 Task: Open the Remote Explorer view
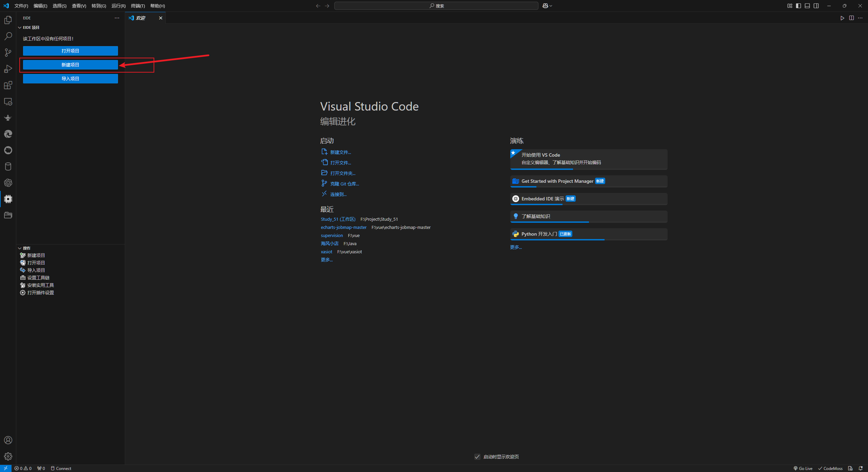click(x=8, y=101)
